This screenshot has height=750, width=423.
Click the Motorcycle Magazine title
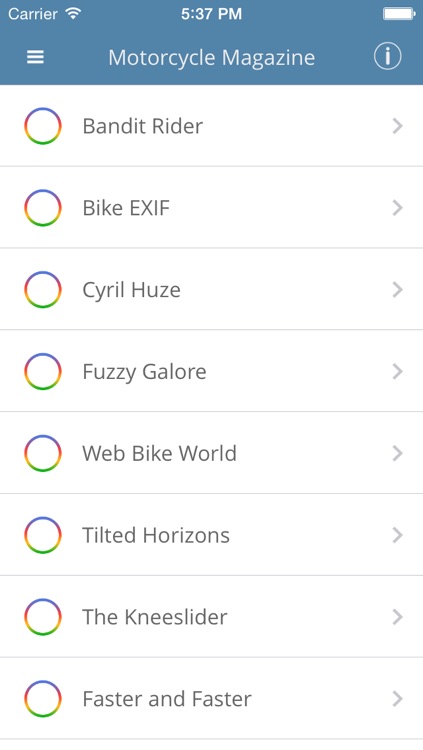[x=212, y=58]
